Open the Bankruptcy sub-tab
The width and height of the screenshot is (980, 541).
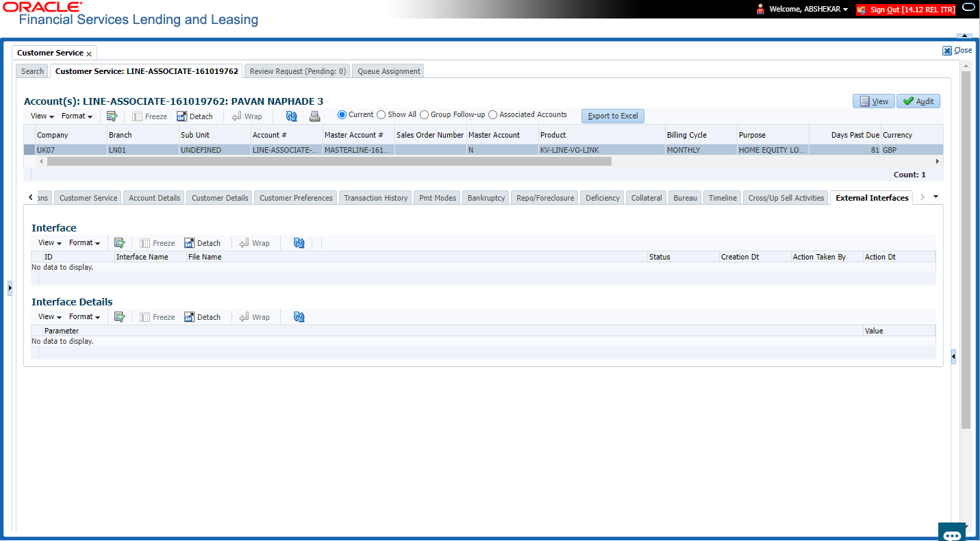[486, 198]
